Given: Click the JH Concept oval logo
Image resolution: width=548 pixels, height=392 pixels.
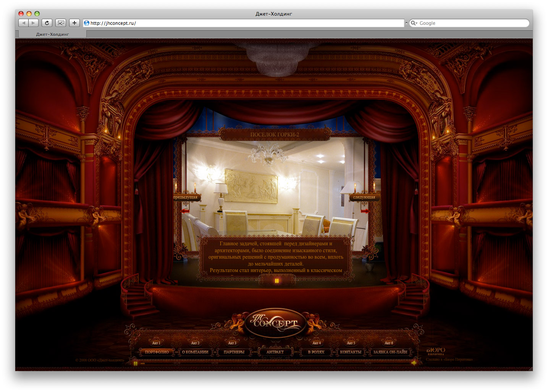Looking at the screenshot, I should pos(276,323).
